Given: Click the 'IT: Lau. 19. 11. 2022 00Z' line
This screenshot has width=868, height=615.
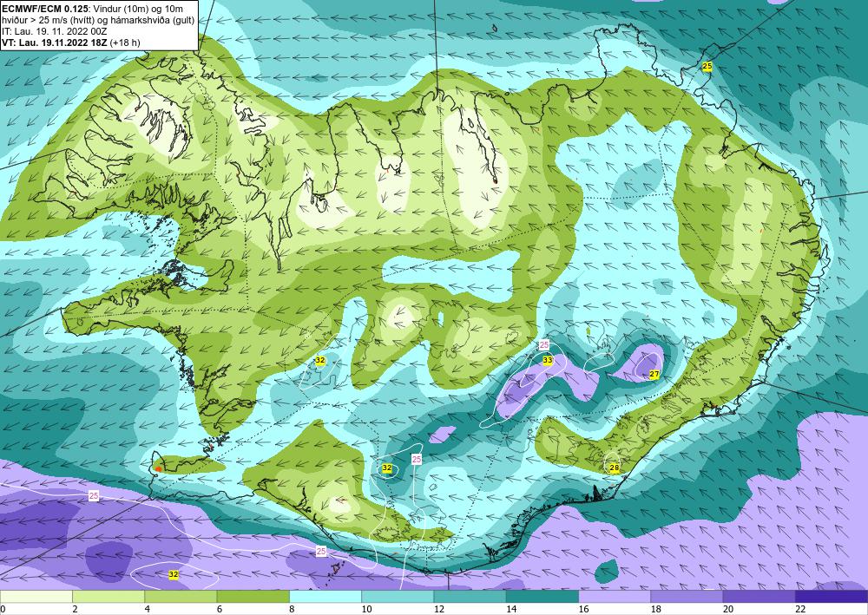Looking at the screenshot, I should 54,31.
